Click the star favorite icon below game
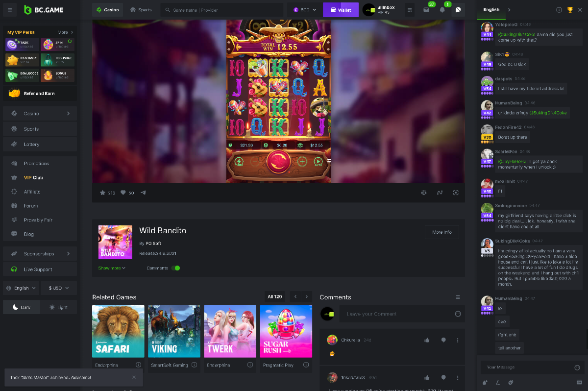588x391 pixels. [x=102, y=193]
